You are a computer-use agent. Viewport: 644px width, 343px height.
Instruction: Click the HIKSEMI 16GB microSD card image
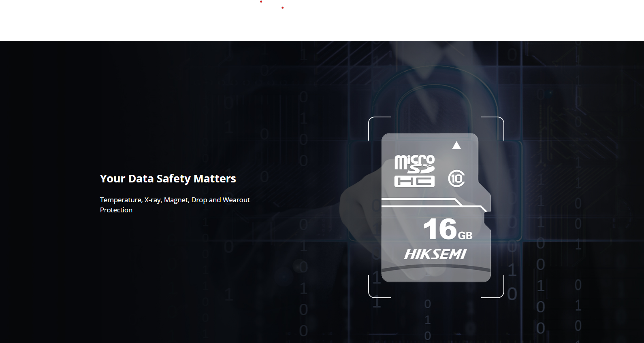coord(436,207)
